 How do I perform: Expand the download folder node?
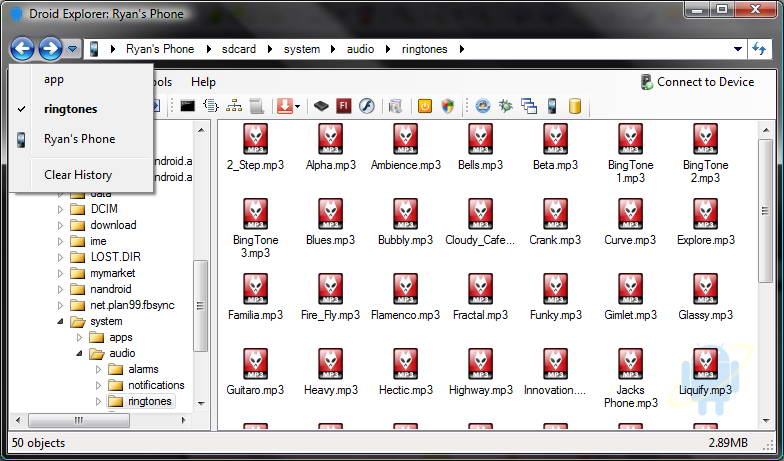point(60,225)
